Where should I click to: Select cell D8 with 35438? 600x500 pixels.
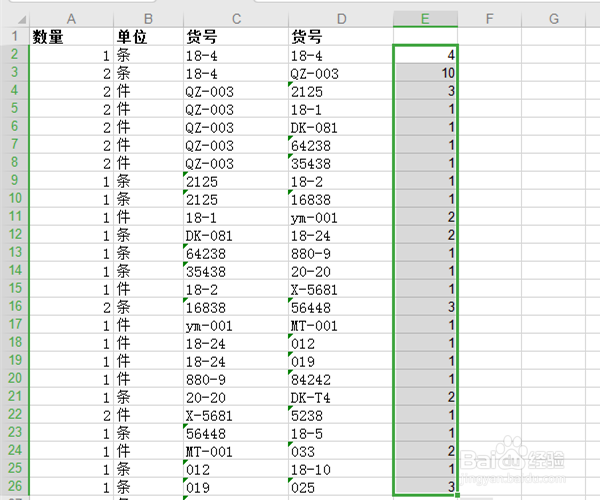[x=341, y=163]
